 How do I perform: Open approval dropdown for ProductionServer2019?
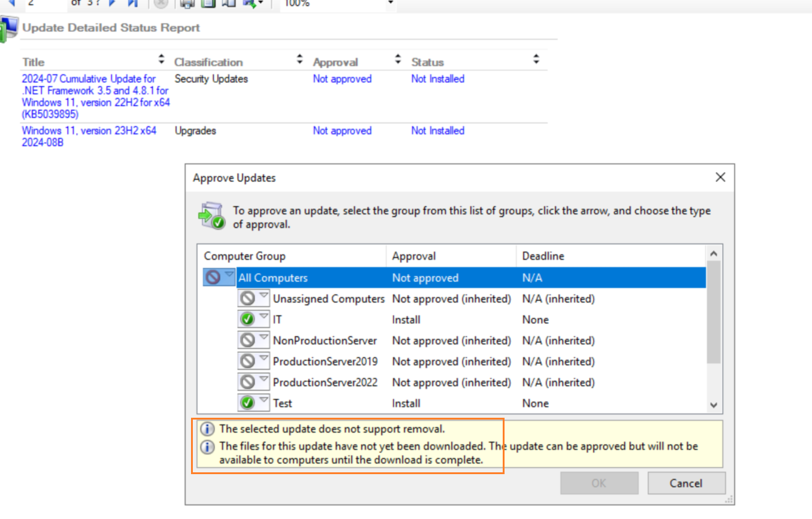[263, 360]
